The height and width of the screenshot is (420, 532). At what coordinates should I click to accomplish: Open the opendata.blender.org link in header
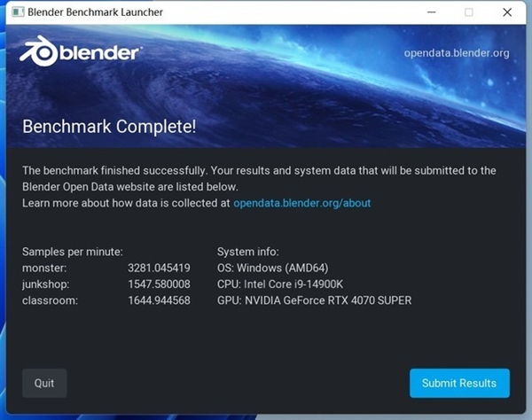click(x=456, y=53)
